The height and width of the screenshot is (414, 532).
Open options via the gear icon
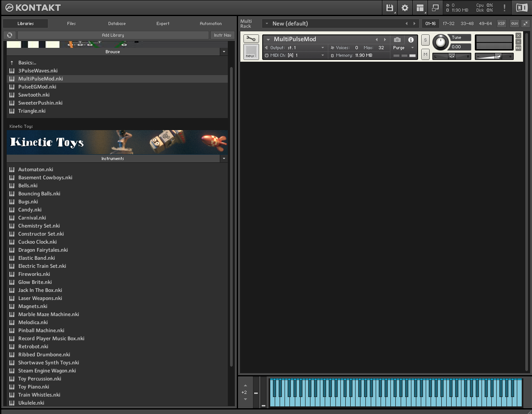(405, 8)
